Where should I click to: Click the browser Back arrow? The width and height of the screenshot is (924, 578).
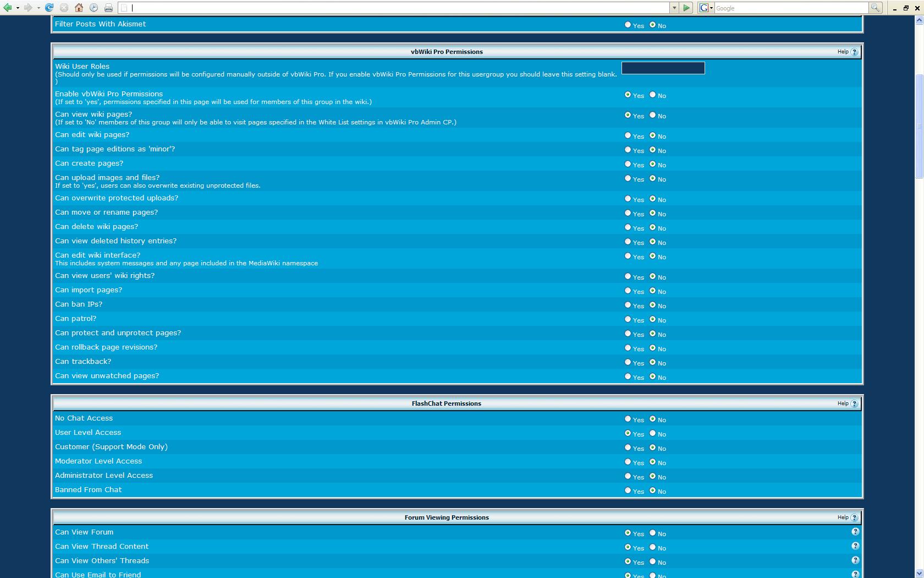pos(8,8)
